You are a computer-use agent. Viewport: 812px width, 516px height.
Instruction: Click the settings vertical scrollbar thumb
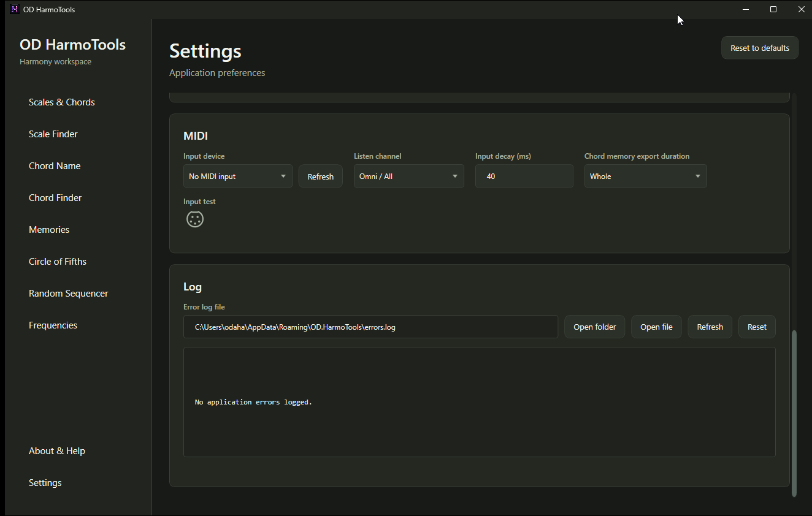tap(794, 413)
